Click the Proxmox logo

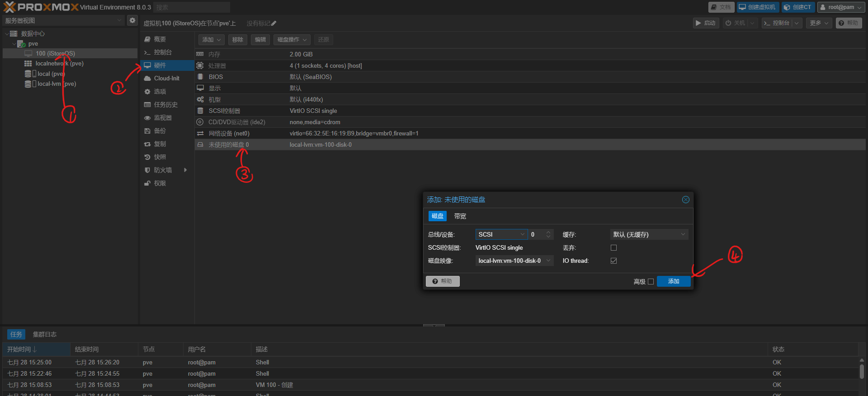point(41,7)
